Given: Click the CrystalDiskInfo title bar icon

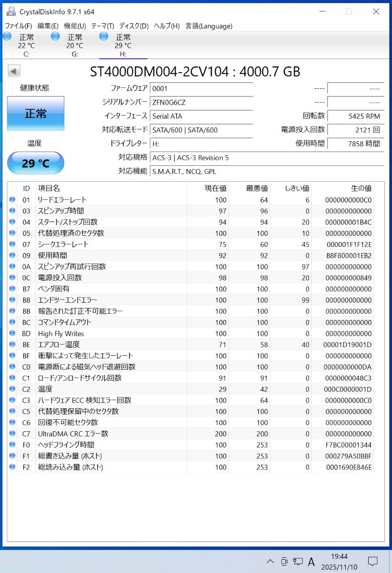Looking at the screenshot, I should point(11,11).
